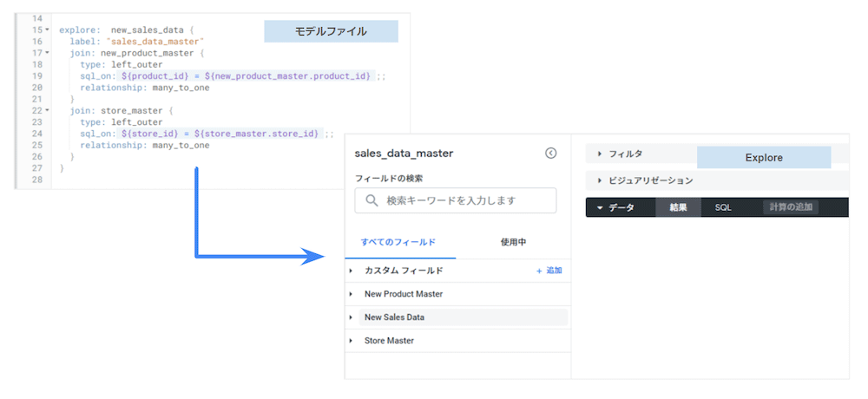The width and height of the screenshot is (868, 399).
Task: Expand the フィルタ section
Action: (x=600, y=154)
